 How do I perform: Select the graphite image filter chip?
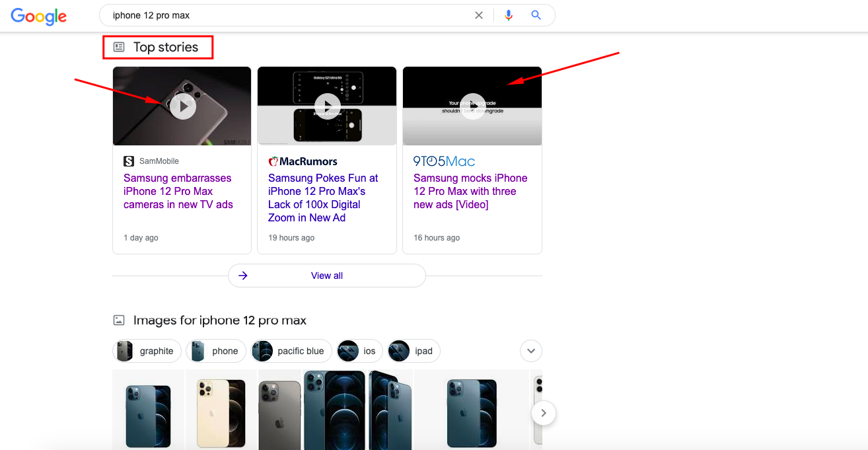click(x=146, y=351)
